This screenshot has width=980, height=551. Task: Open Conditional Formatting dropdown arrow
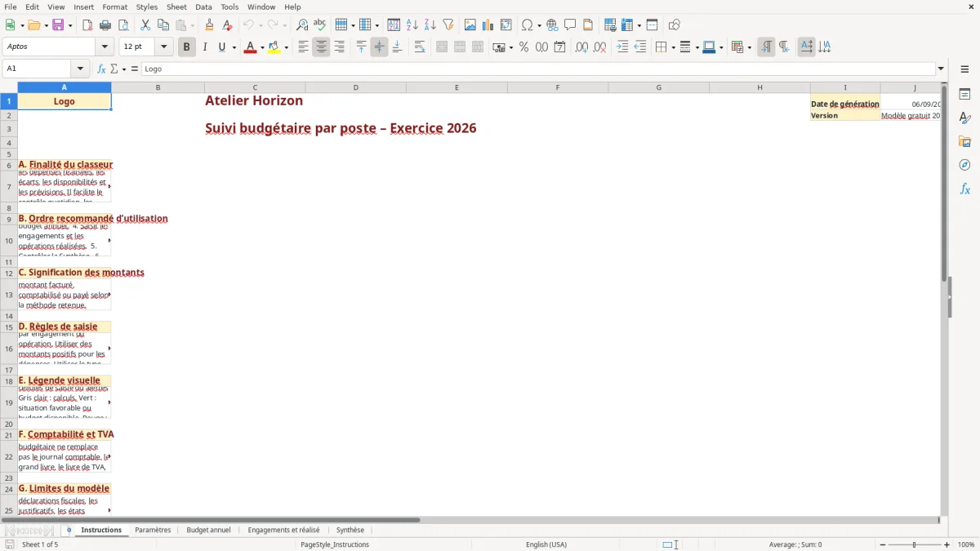pos(749,47)
